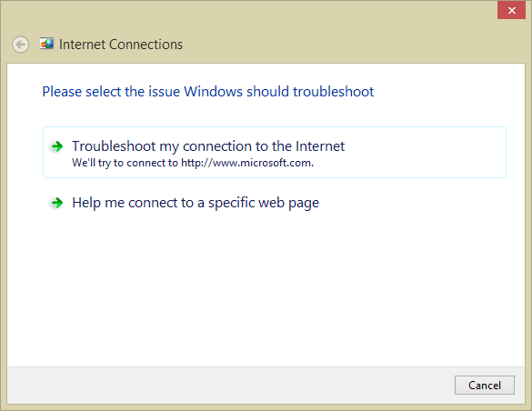Click inside the highlighted first option box
532x411 pixels.
tap(275, 152)
